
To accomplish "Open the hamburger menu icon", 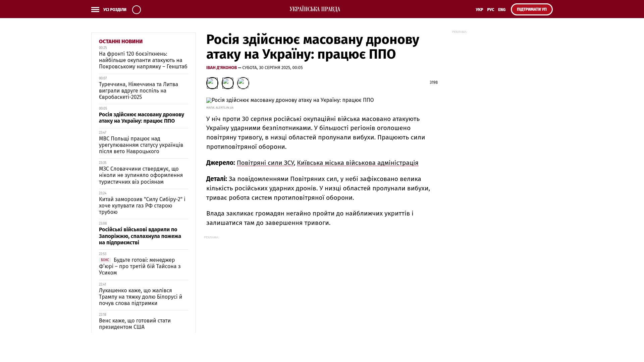I will click(x=95, y=10).
